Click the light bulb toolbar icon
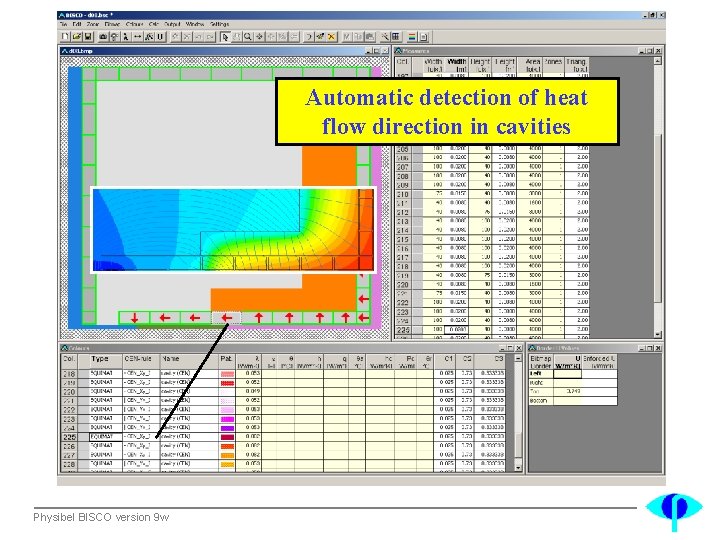720x540 pixels. [x=114, y=37]
